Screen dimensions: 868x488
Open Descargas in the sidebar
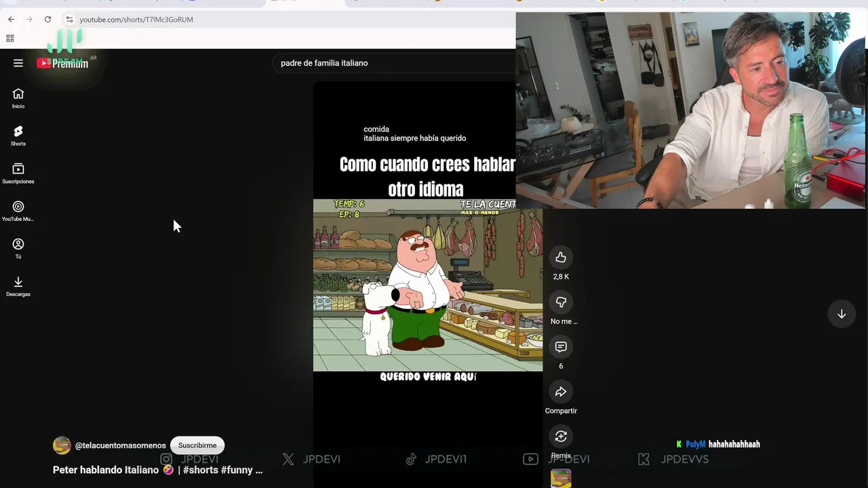coord(18,286)
